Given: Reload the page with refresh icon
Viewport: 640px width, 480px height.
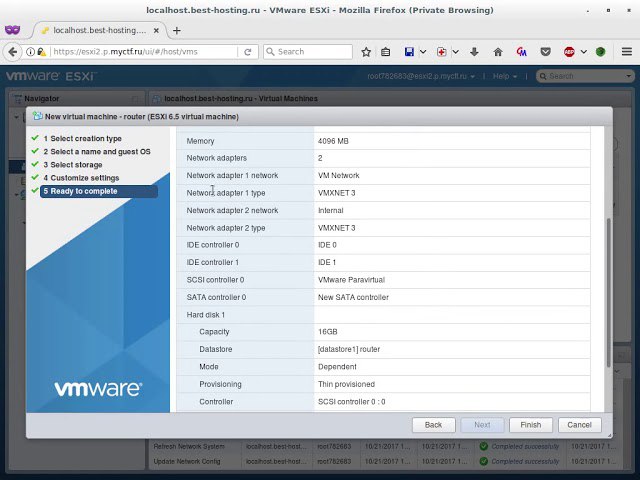Looking at the screenshot, I should 247,52.
